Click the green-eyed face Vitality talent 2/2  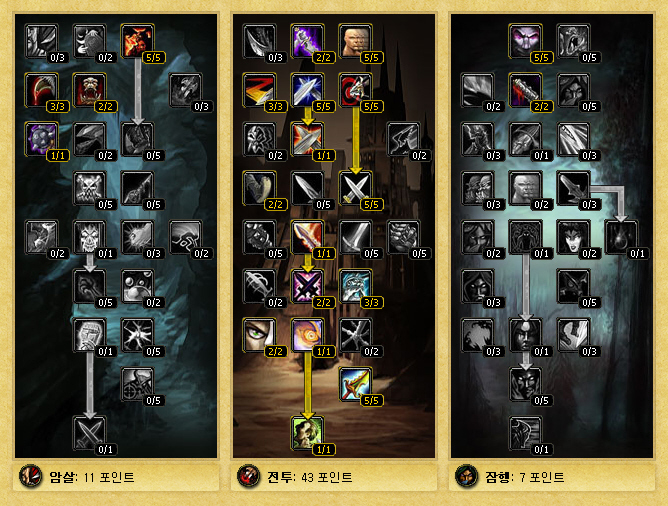click(260, 335)
